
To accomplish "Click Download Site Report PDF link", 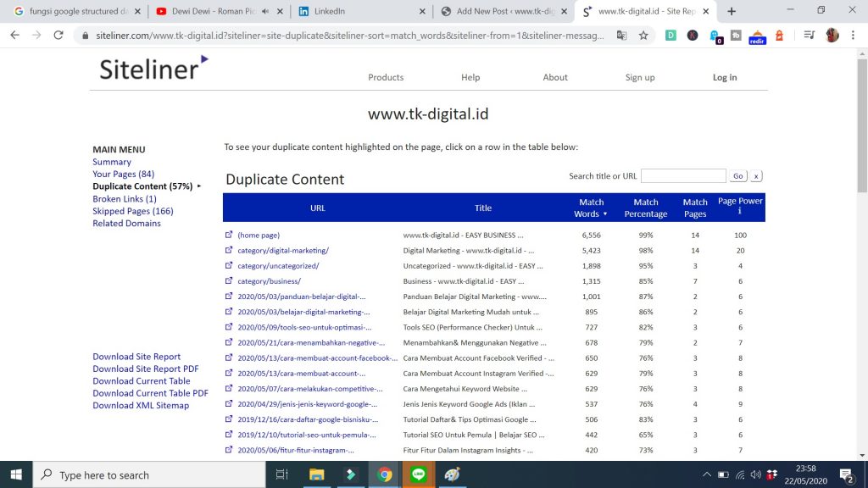I will click(x=146, y=369).
